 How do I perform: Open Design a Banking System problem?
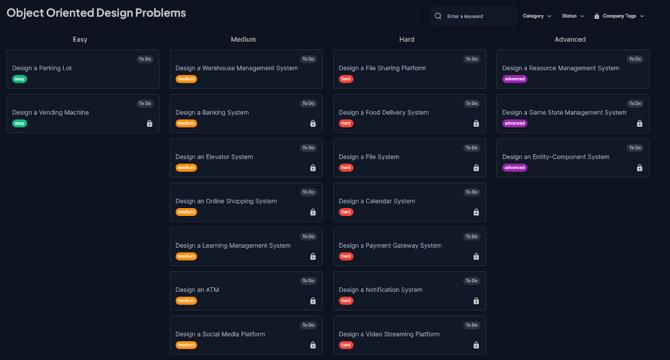(x=212, y=112)
